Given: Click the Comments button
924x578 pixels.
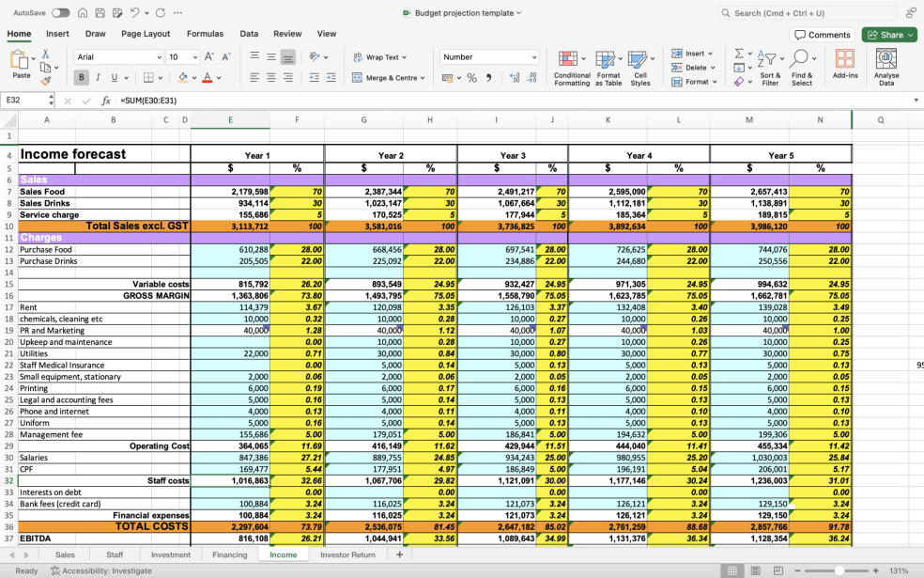Looking at the screenshot, I should (823, 34).
